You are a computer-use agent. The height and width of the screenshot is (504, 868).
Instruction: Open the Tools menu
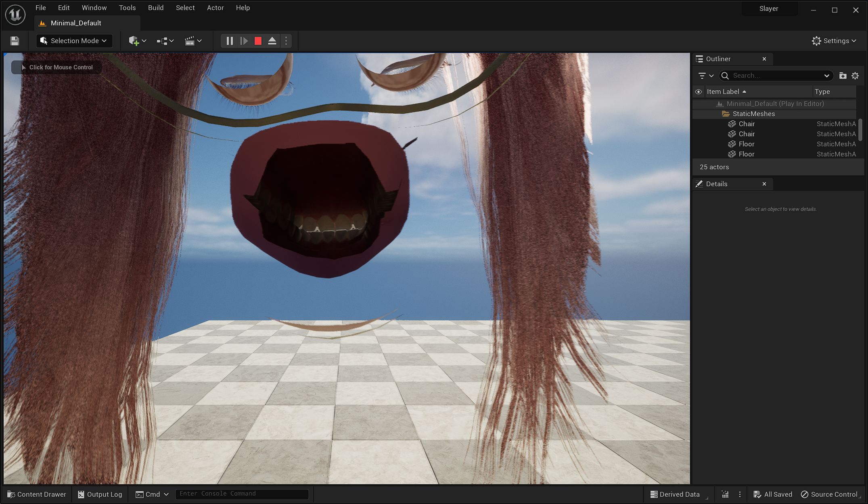(x=127, y=8)
